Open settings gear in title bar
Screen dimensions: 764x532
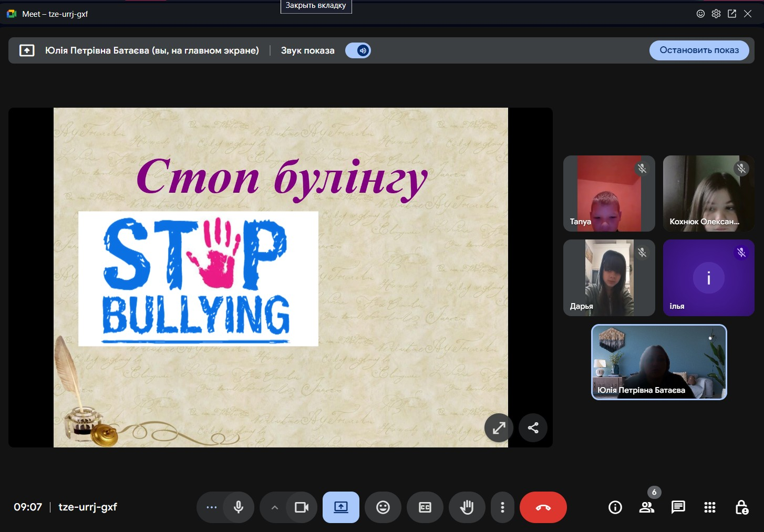click(716, 14)
